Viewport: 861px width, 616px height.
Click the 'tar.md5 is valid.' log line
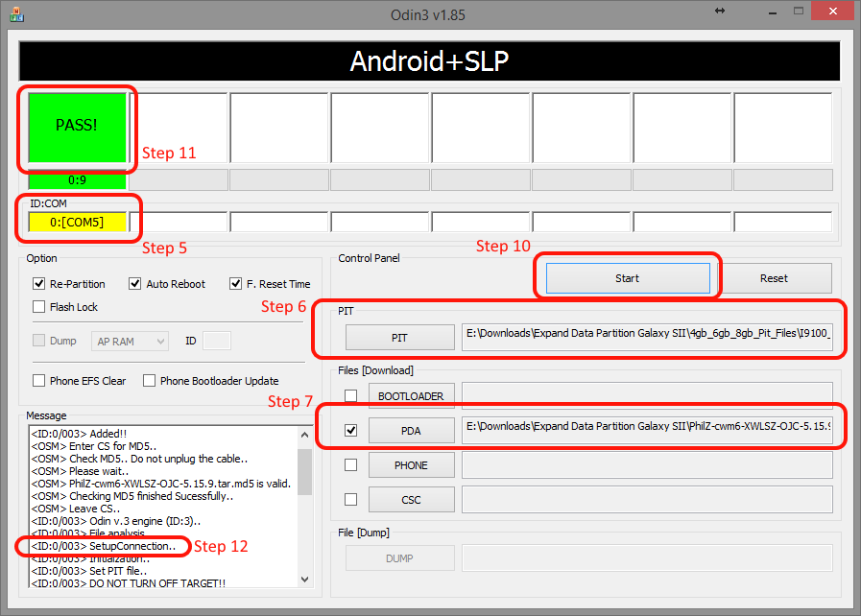coord(161,484)
